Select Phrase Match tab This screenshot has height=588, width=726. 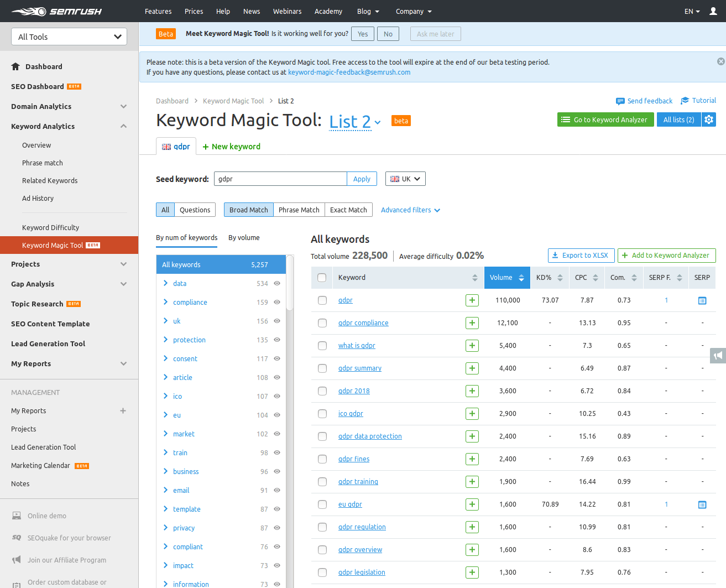coord(299,210)
